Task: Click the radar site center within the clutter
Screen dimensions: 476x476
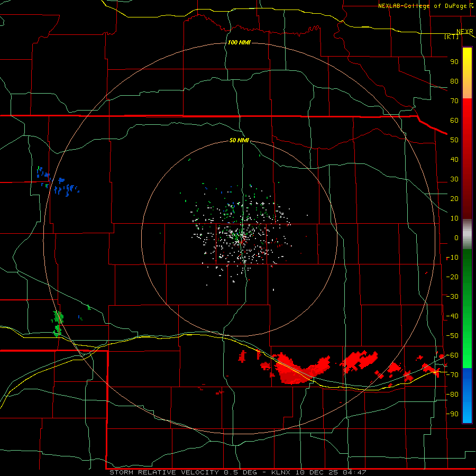Action: tap(241, 240)
